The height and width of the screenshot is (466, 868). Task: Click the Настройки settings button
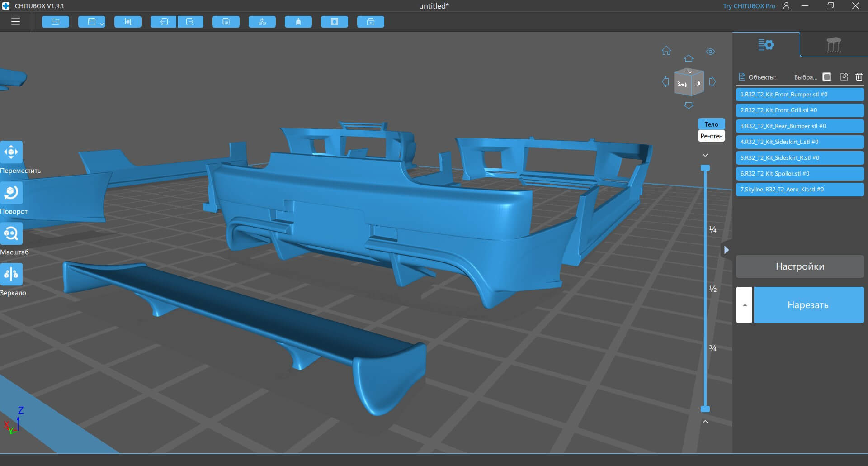(x=800, y=266)
